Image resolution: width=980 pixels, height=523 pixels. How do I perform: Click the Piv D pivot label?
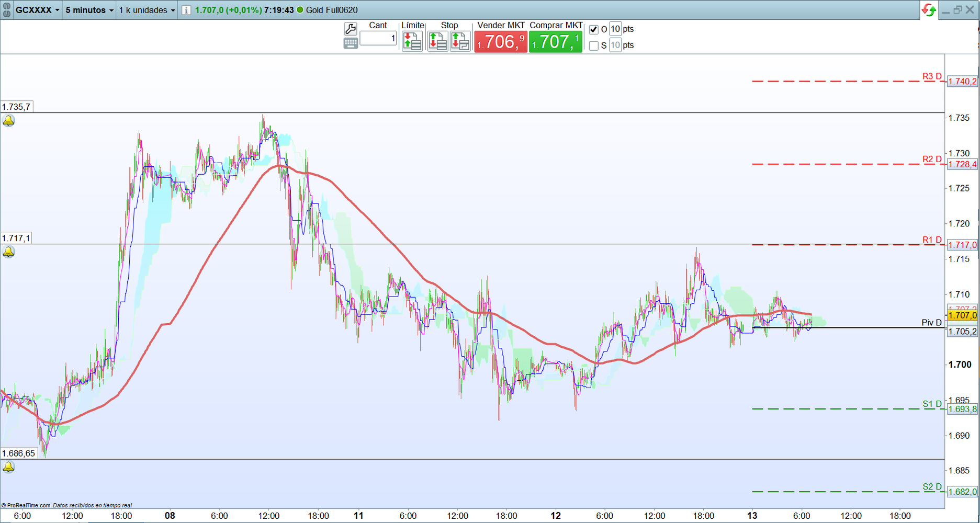pos(931,323)
